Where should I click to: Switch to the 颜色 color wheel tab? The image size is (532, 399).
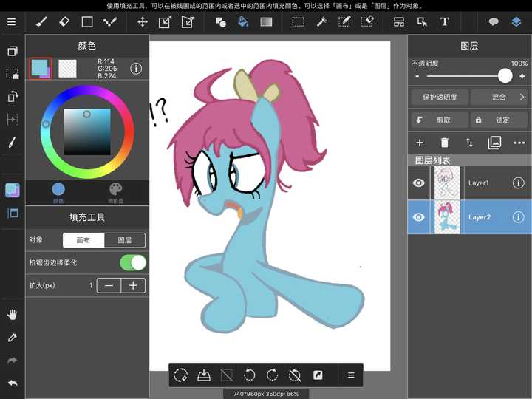click(58, 193)
